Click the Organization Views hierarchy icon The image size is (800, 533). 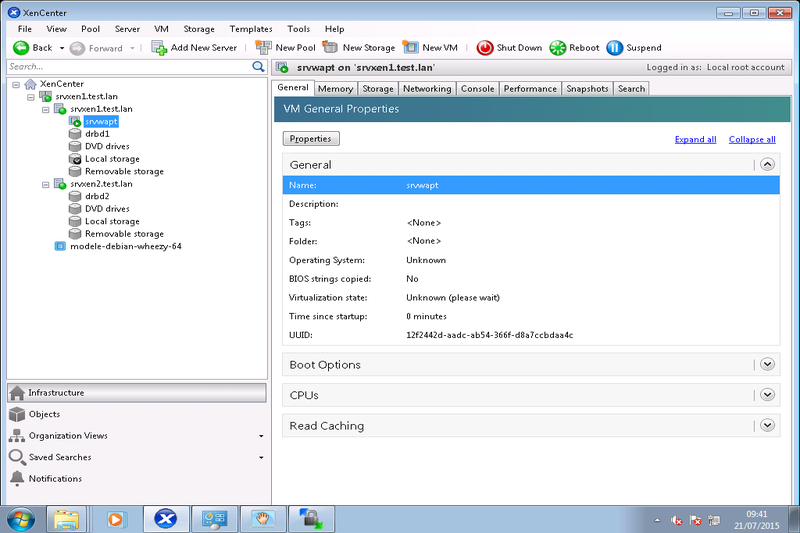17,436
